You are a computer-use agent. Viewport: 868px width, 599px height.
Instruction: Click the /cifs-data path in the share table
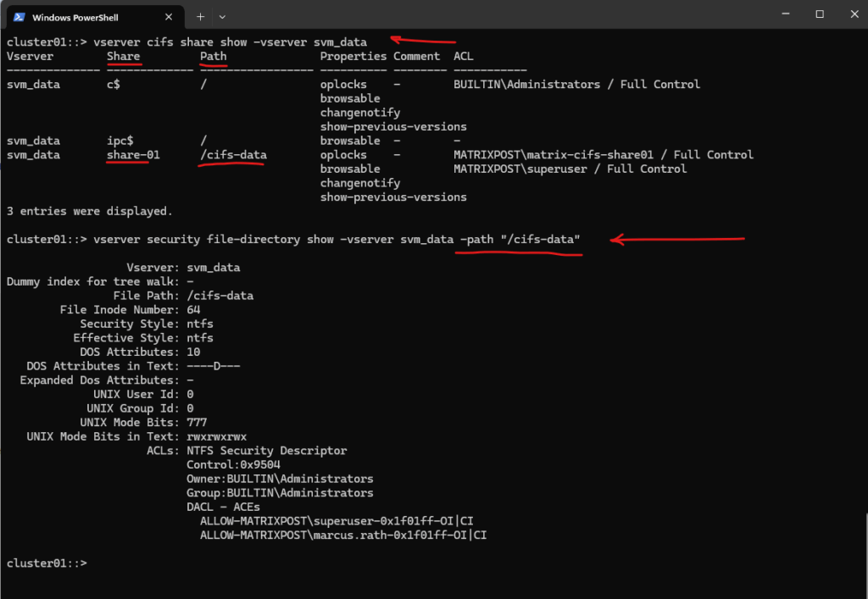pos(233,155)
